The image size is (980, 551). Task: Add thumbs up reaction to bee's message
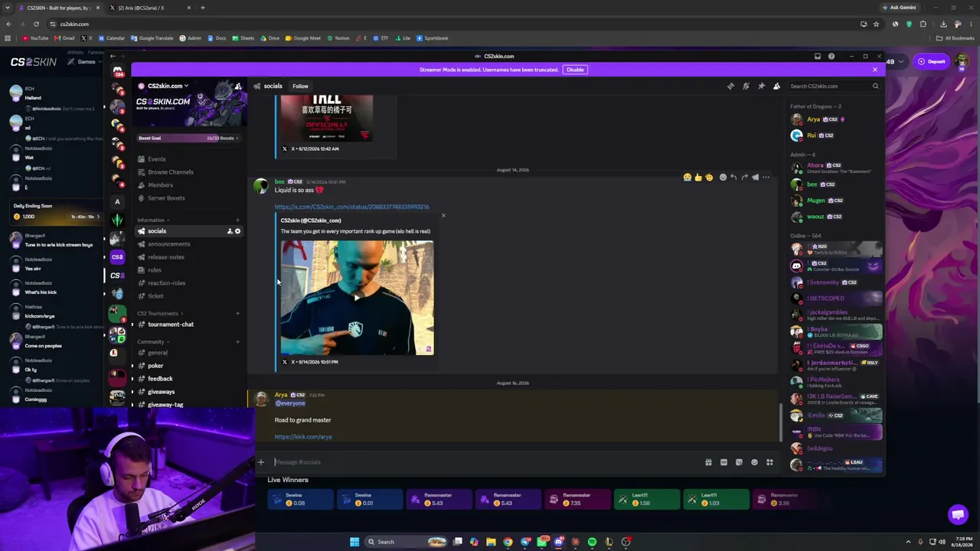coord(698,178)
